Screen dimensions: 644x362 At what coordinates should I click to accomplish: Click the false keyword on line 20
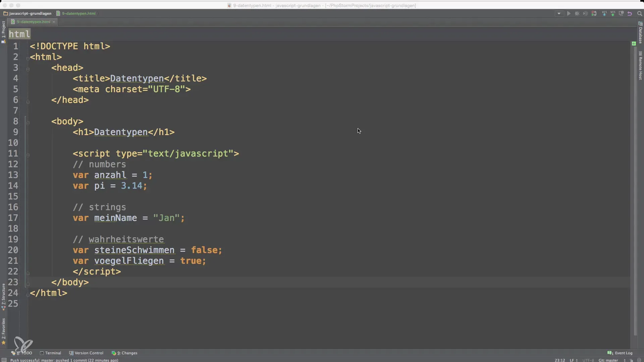(x=204, y=250)
